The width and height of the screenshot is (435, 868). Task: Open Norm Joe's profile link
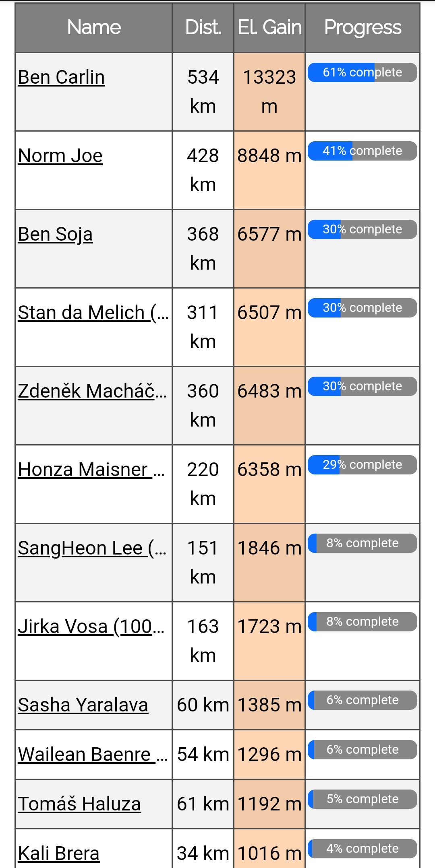60,156
